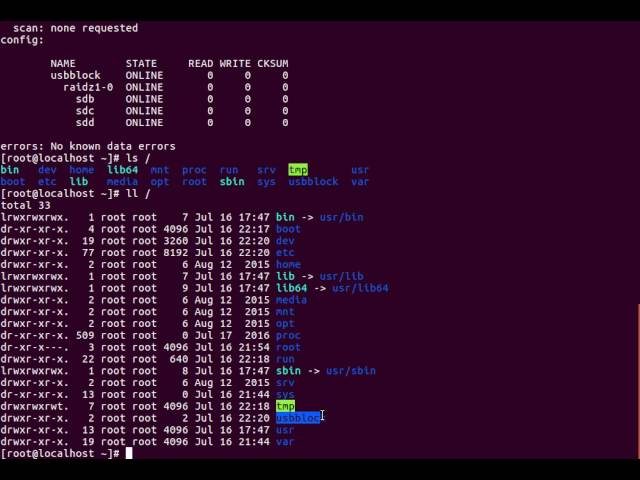Click the green highlighted tmp in ls output
Viewport: 640px width, 480px height.
click(298, 170)
